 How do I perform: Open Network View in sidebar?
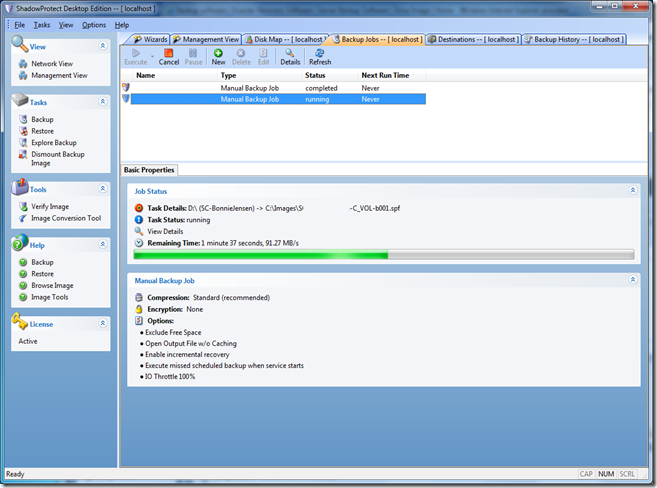pos(52,63)
